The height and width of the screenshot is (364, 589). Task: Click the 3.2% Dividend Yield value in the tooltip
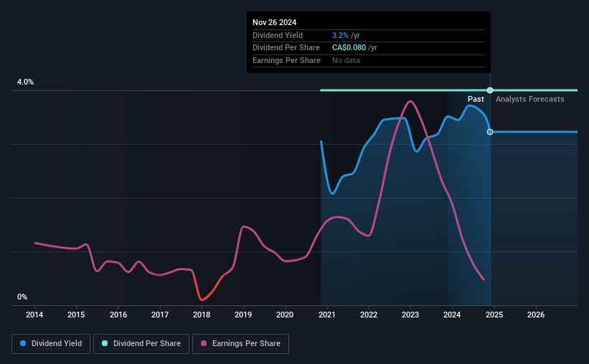tap(340, 35)
